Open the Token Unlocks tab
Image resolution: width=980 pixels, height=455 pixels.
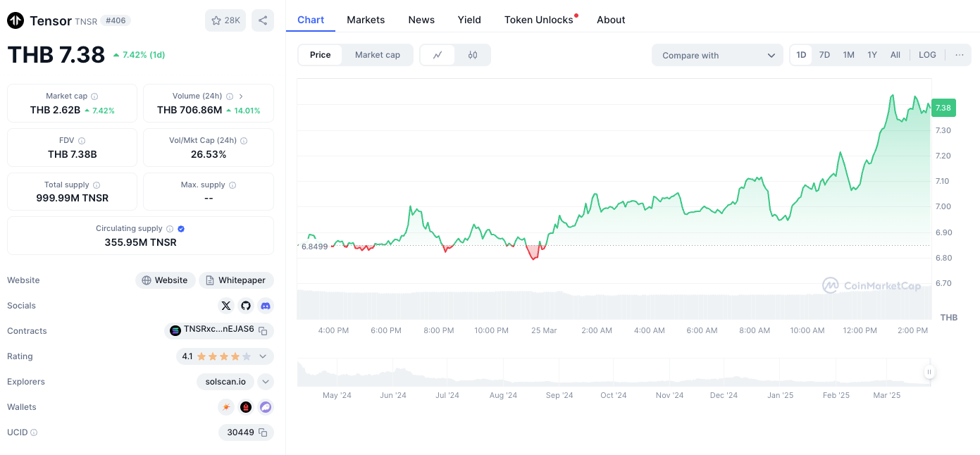(x=539, y=20)
